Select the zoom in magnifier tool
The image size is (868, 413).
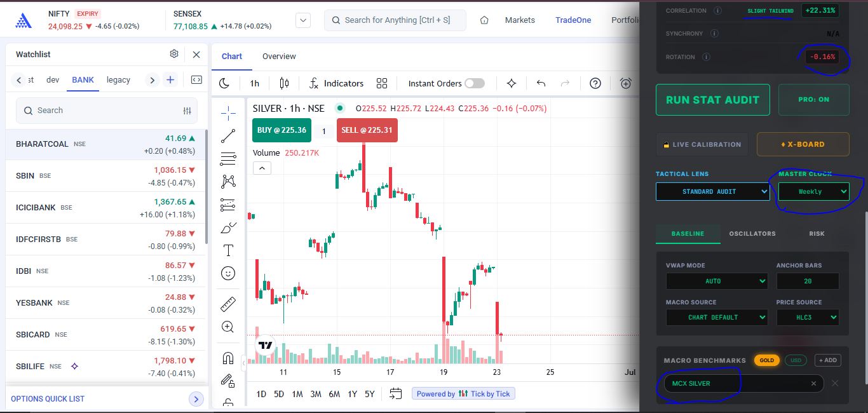228,327
